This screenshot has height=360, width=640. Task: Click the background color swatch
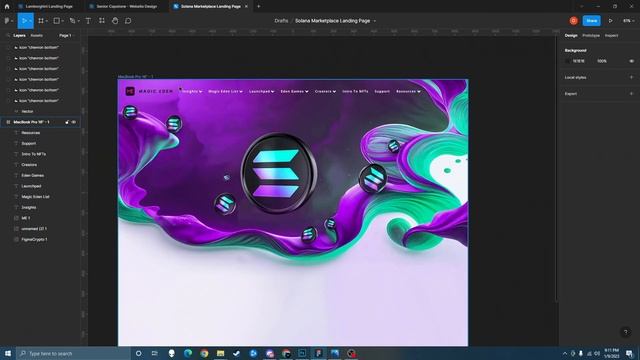point(567,61)
